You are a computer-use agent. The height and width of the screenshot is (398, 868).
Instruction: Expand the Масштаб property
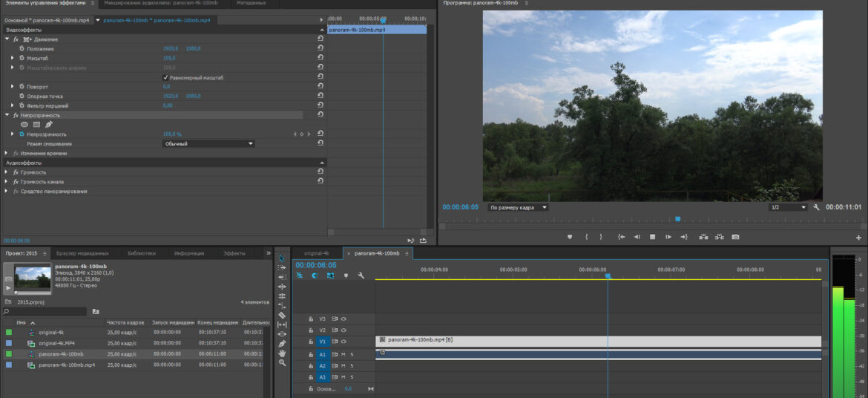click(x=13, y=58)
